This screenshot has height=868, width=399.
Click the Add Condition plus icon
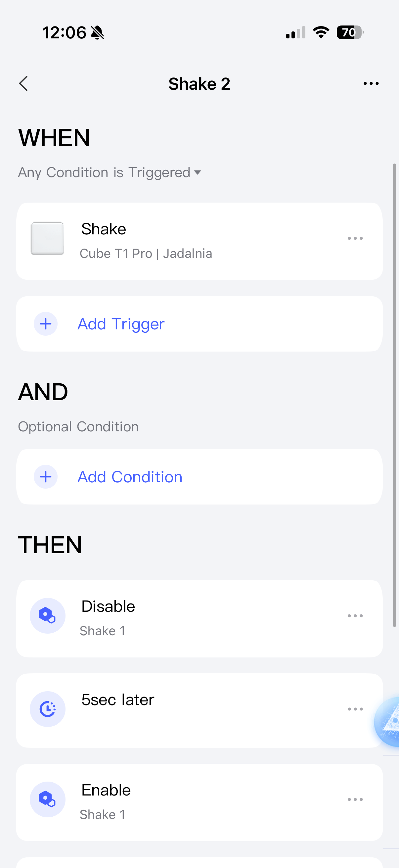click(46, 477)
